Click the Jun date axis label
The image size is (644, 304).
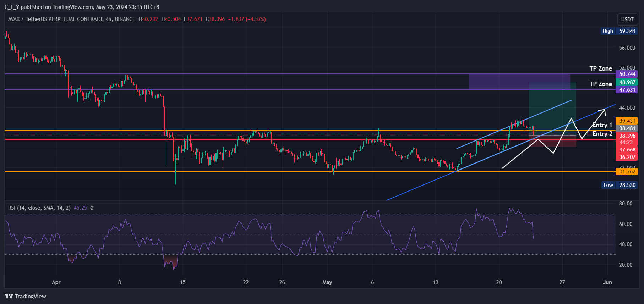click(x=607, y=282)
